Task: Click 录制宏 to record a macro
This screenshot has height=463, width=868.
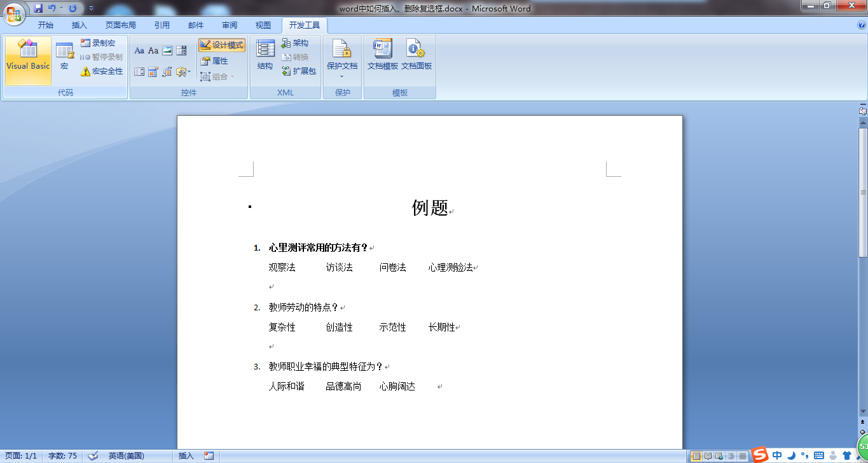Action: click(x=98, y=43)
